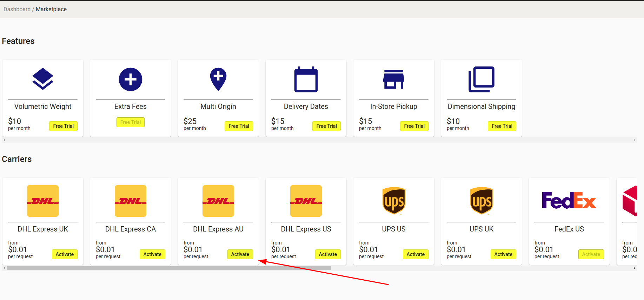Click the In-Store Pickup title
The width and height of the screenshot is (644, 300).
[394, 106]
